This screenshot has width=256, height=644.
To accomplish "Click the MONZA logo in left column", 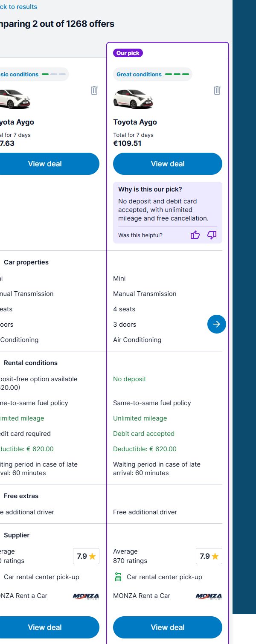I will (x=86, y=596).
